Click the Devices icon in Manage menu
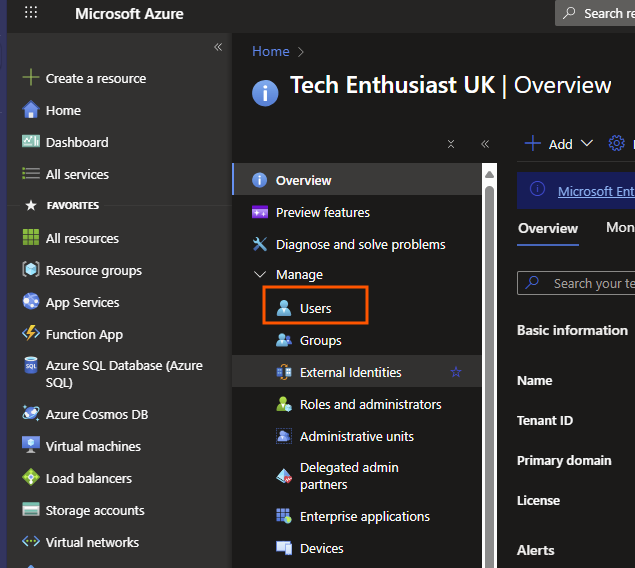 click(x=284, y=548)
